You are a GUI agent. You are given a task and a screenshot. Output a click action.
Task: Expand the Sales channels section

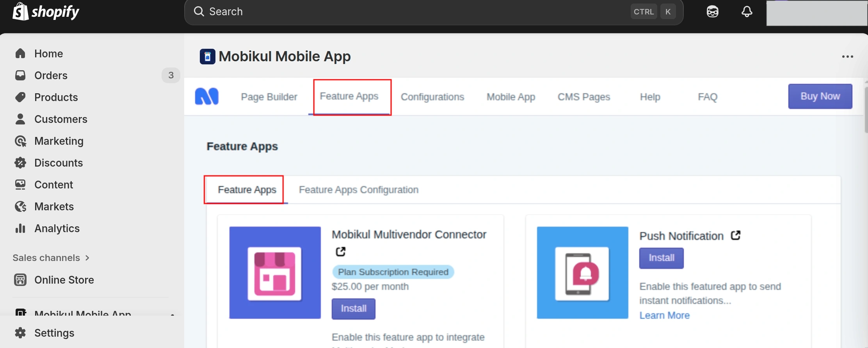[x=51, y=258]
